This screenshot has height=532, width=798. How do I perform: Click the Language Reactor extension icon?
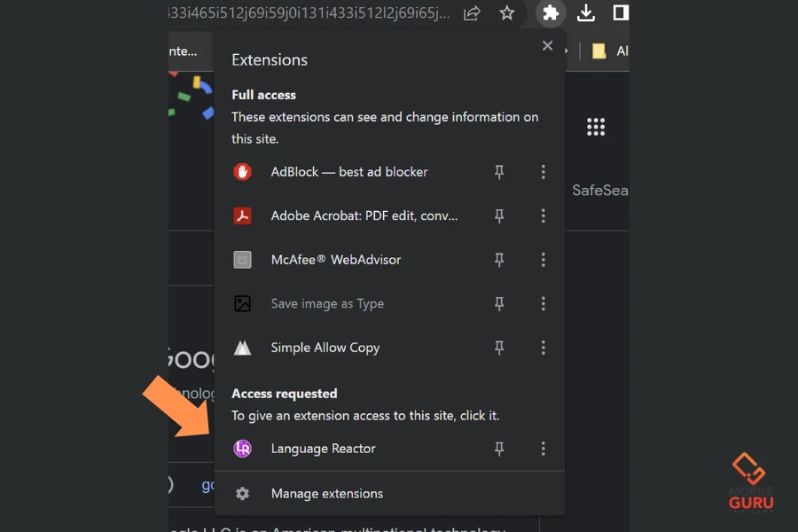[243, 449]
